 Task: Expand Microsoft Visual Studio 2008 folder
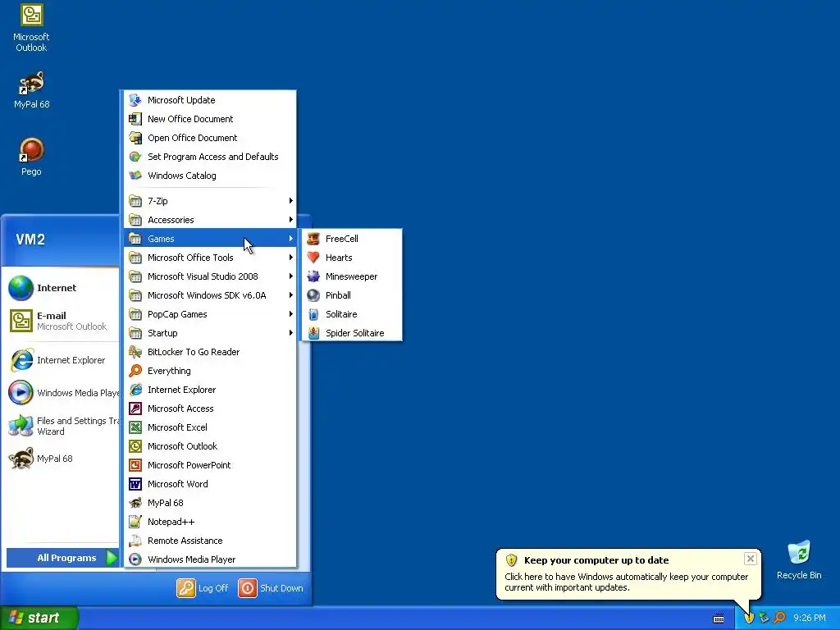point(210,276)
